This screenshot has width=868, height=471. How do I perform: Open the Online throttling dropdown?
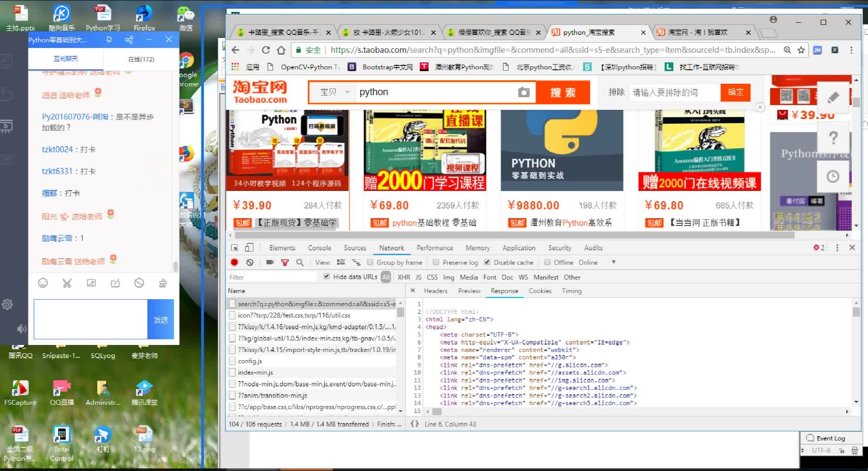pos(613,262)
